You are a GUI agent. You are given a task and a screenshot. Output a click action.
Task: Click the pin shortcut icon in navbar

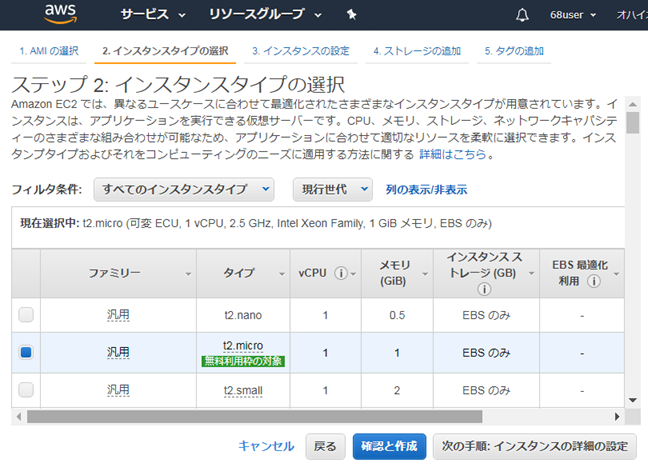click(x=351, y=15)
